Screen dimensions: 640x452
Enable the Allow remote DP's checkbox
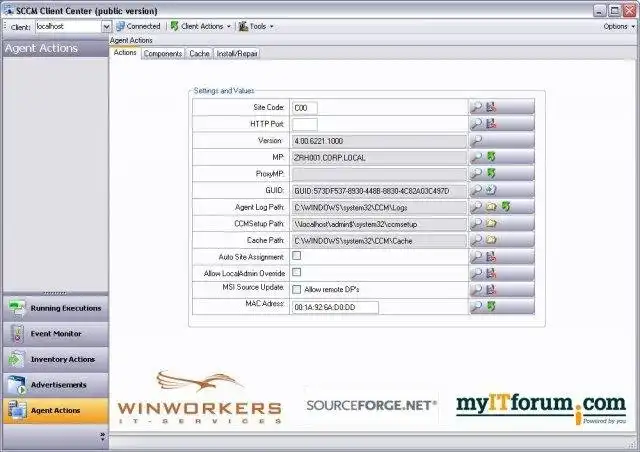coord(297,289)
